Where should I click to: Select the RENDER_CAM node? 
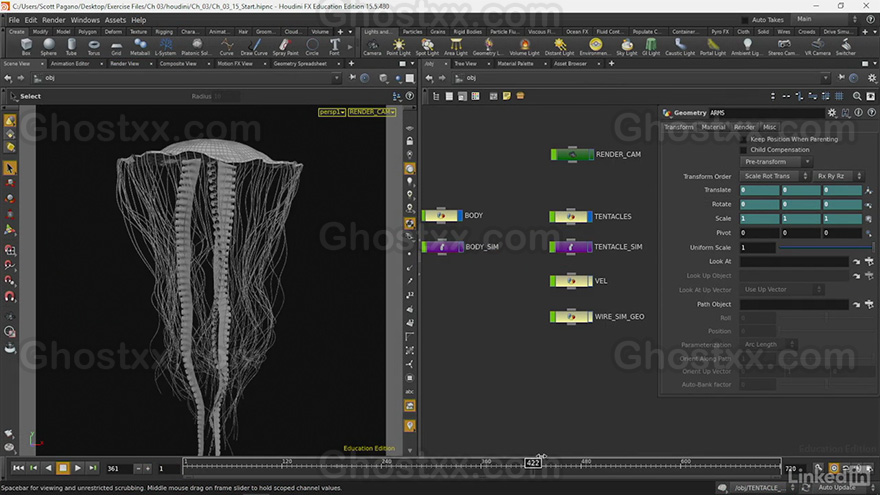572,154
